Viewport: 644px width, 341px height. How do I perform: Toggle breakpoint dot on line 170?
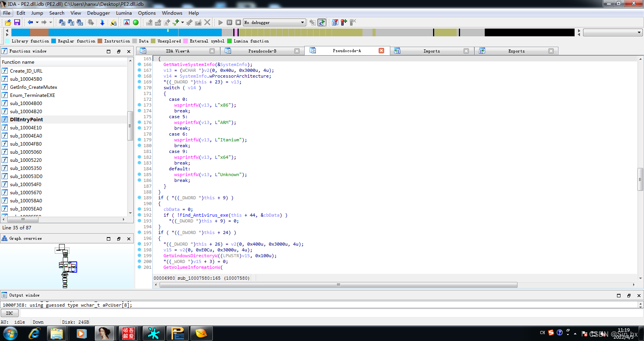[x=139, y=88]
